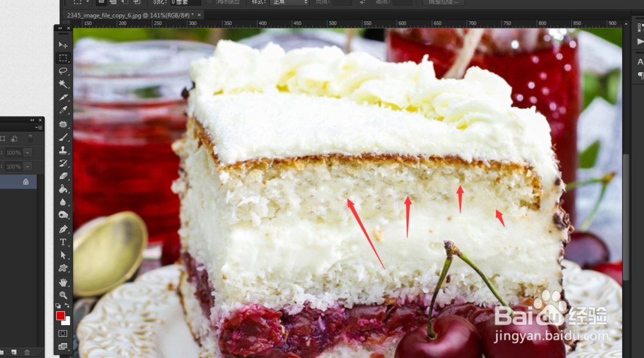Click the upper 100% opacity field
This screenshot has width=644, height=358.
[14, 153]
